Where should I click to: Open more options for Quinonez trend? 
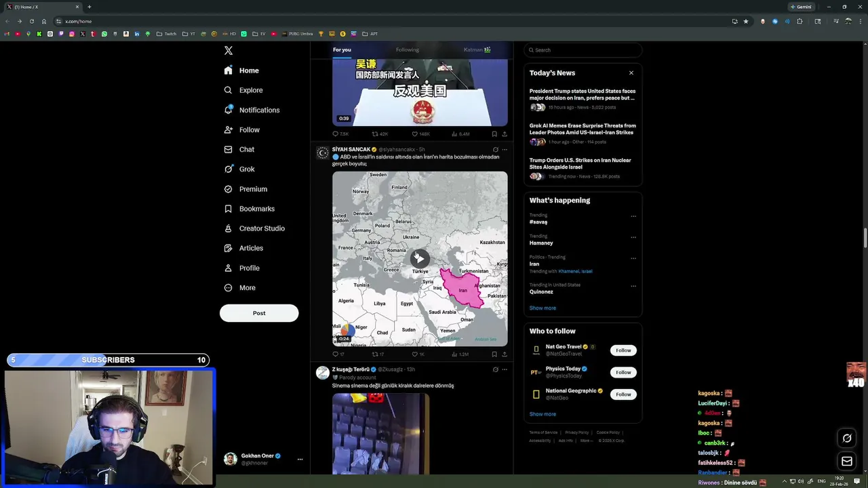click(633, 286)
